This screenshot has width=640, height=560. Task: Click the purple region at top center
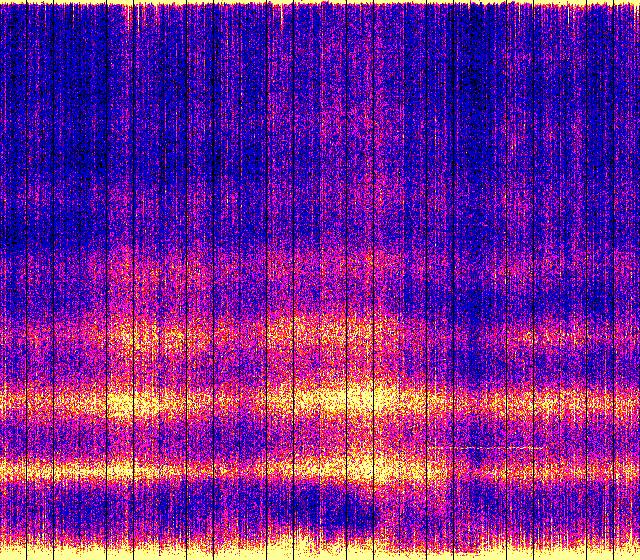pyautogui.click(x=320, y=80)
